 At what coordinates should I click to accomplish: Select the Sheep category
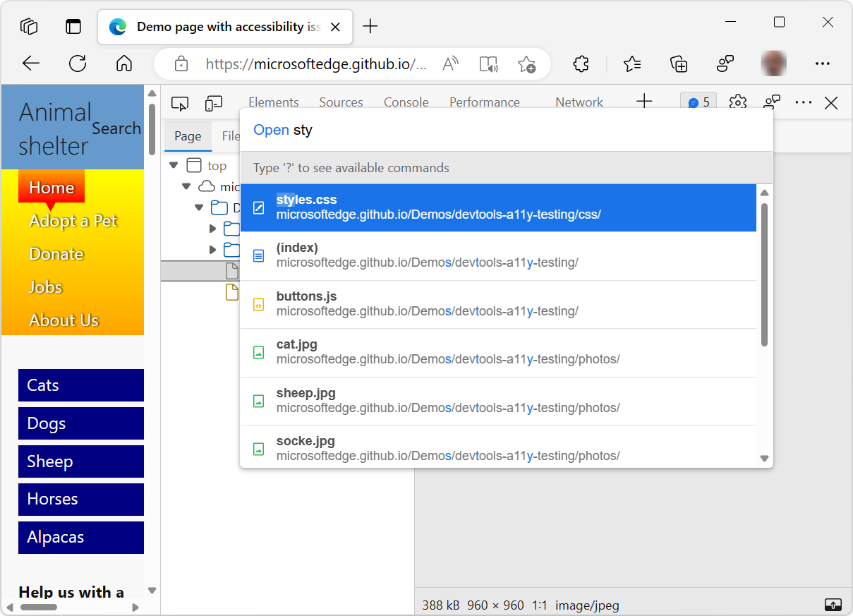point(81,461)
